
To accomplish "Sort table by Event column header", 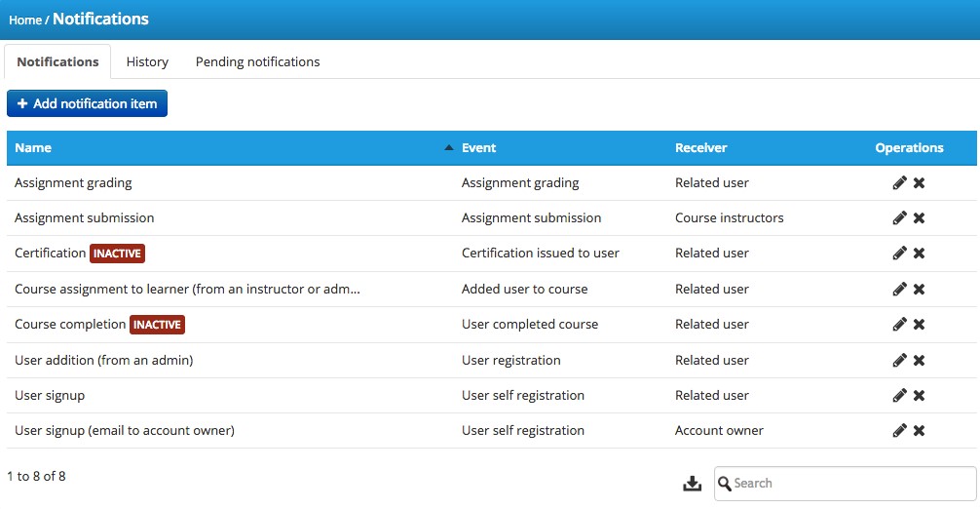I will click(x=478, y=148).
